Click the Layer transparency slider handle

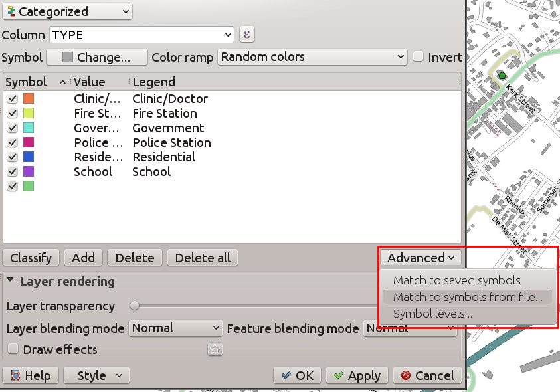click(x=135, y=306)
